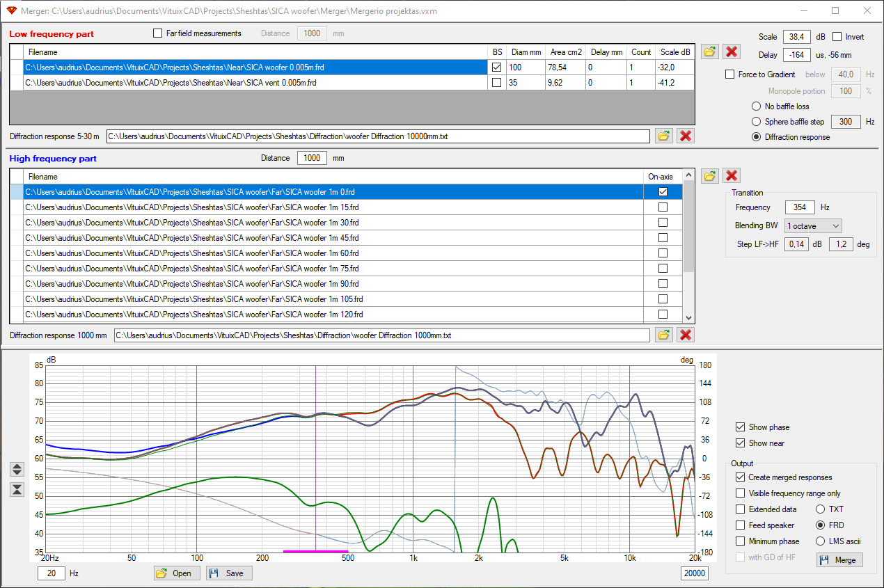Open Blending BW dropdown
Image resolution: width=884 pixels, height=588 pixels.
(x=813, y=225)
